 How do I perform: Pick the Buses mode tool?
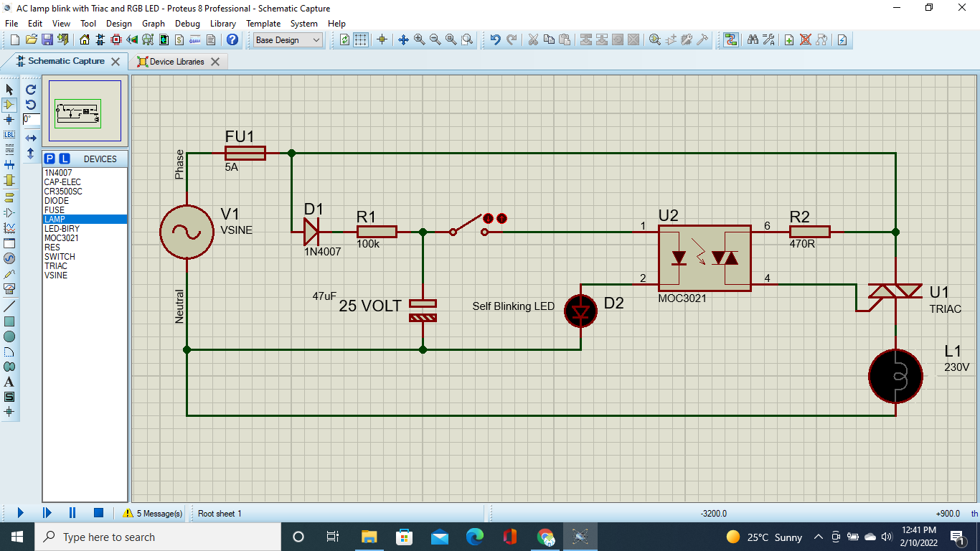click(x=9, y=165)
